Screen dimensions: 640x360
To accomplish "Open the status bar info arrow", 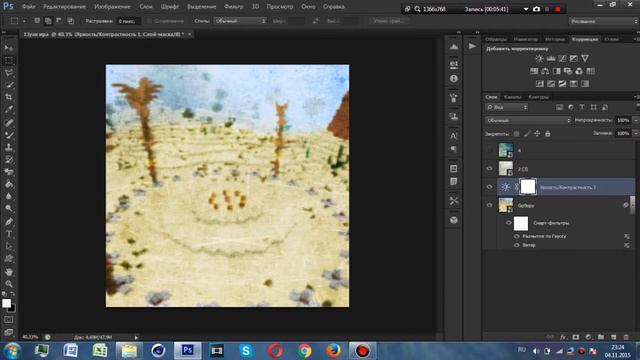I will tap(136, 338).
